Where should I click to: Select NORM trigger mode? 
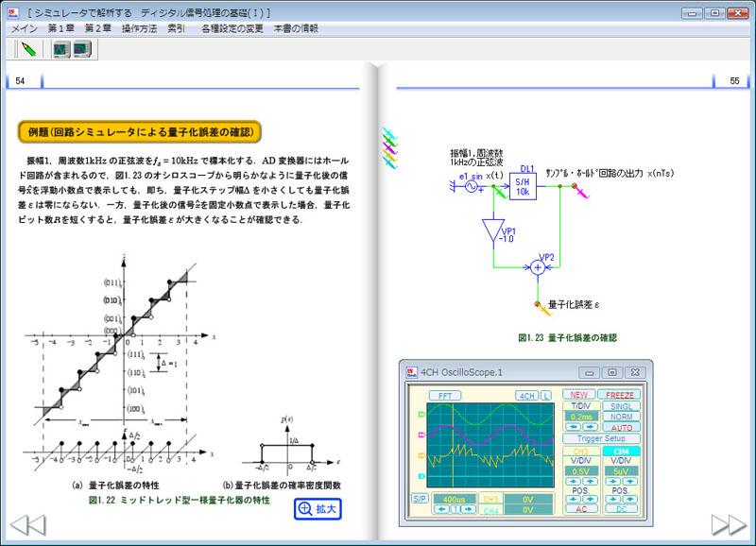point(622,417)
